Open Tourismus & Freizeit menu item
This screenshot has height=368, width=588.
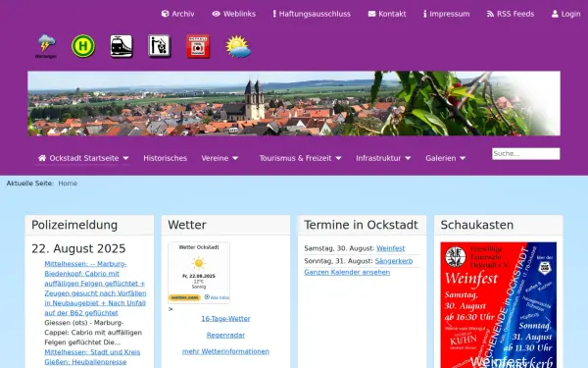[x=295, y=158]
